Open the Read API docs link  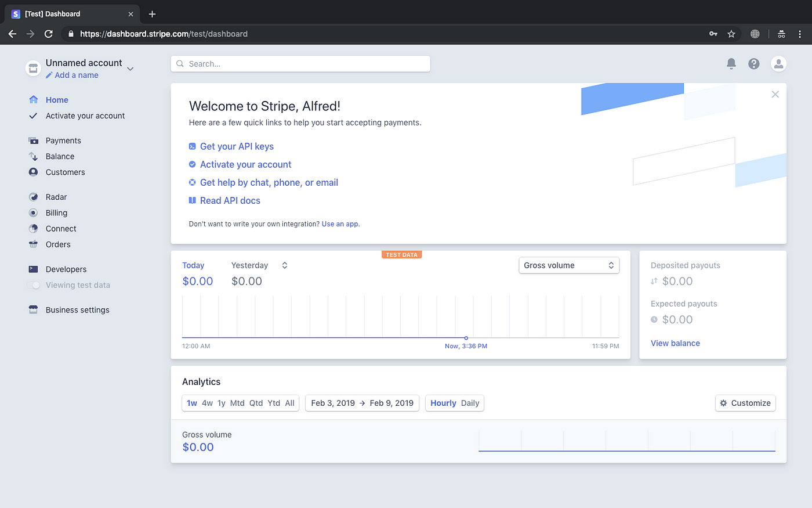230,200
